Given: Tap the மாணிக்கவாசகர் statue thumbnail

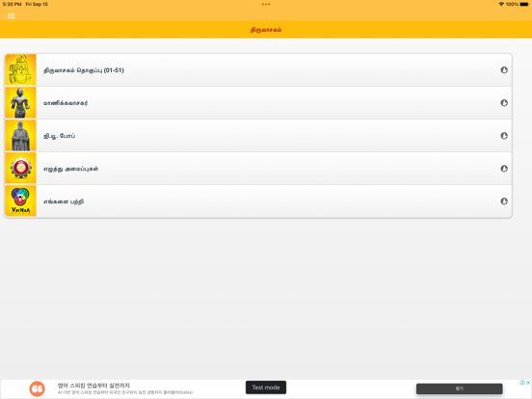Looking at the screenshot, I should click(x=20, y=102).
